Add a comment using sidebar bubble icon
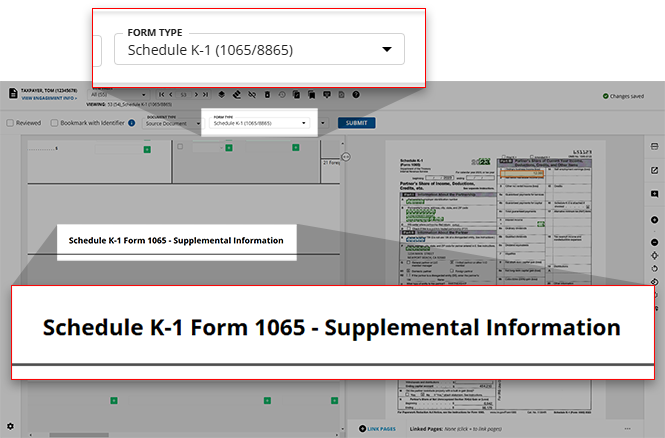665x438 pixels. click(654, 194)
